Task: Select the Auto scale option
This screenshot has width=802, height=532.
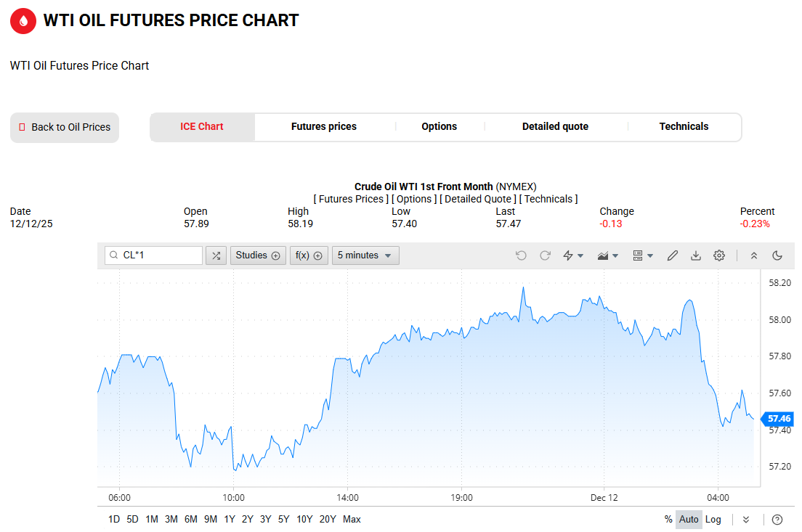Action: point(689,520)
